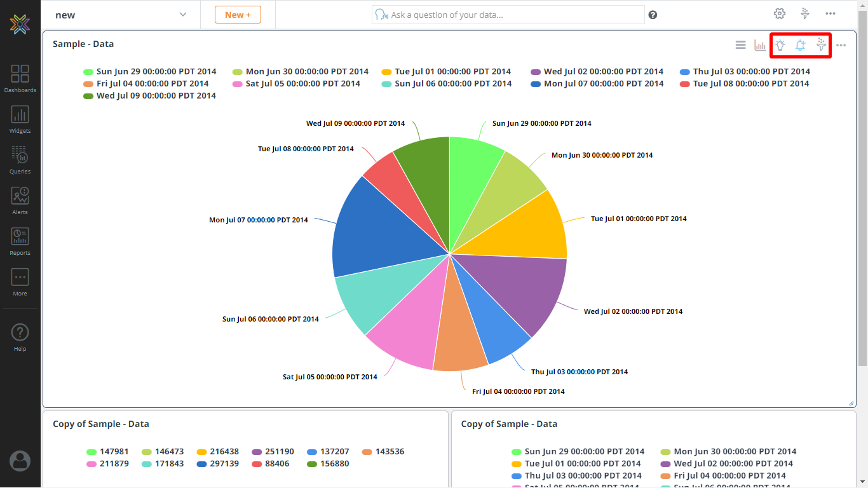868x488 pixels.
Task: Click the lightbulb insights icon on Sample - Data
Action: click(x=780, y=45)
